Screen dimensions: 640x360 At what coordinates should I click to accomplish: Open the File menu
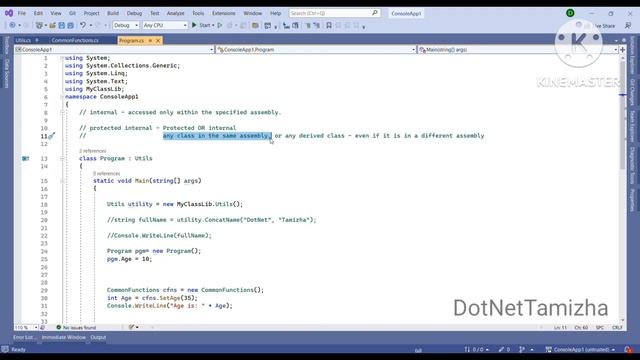click(x=22, y=13)
